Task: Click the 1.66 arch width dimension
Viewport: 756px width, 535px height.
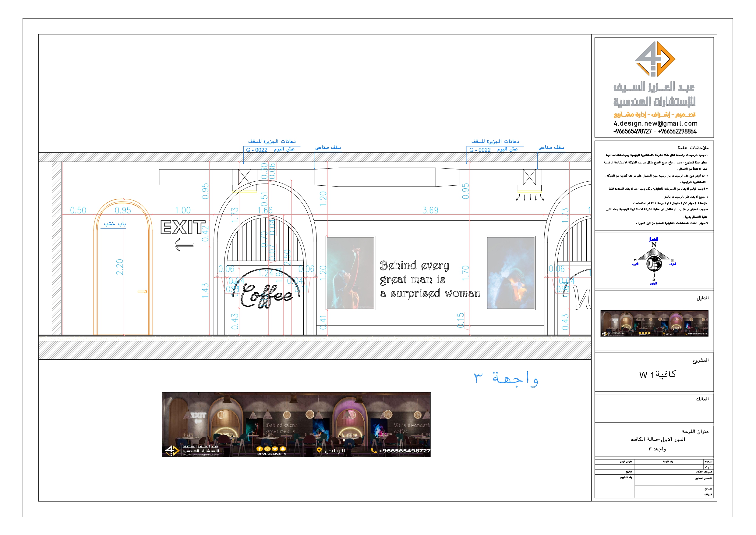Action: pos(265,210)
